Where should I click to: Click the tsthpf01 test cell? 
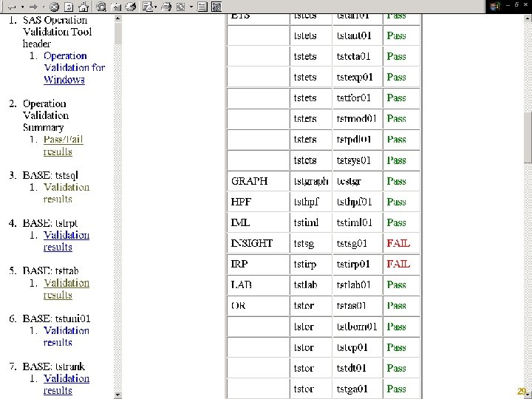pos(358,202)
